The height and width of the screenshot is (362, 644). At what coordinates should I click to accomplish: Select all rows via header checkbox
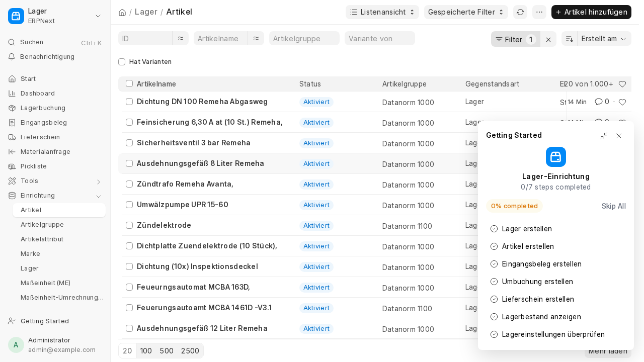pos(129,83)
